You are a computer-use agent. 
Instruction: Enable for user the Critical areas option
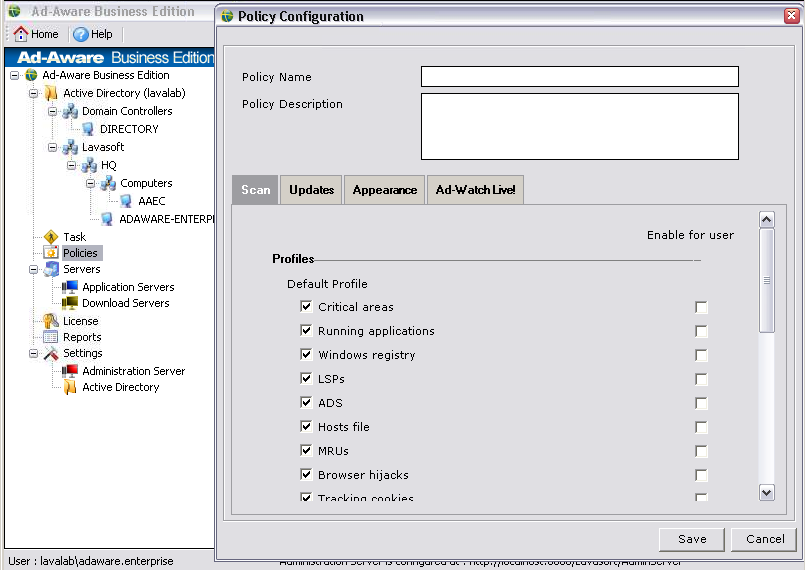701,307
